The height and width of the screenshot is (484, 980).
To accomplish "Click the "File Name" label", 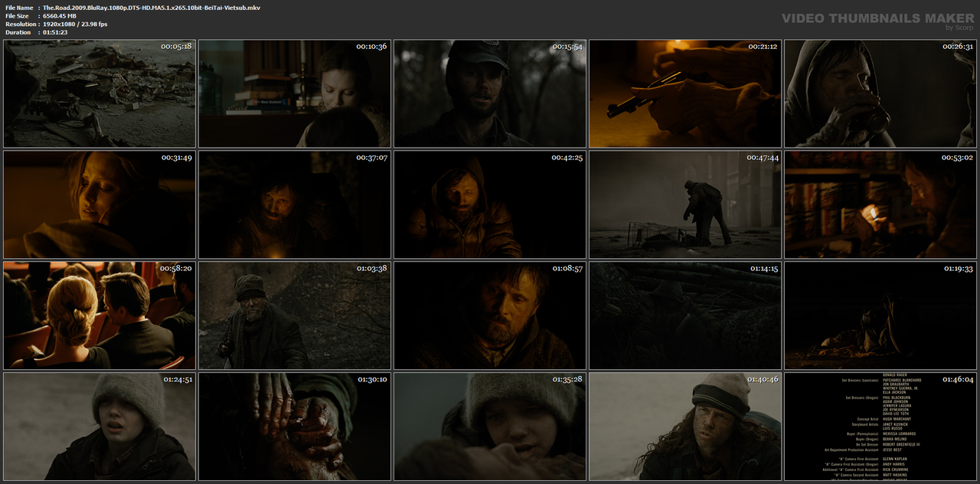I will 18,7.
